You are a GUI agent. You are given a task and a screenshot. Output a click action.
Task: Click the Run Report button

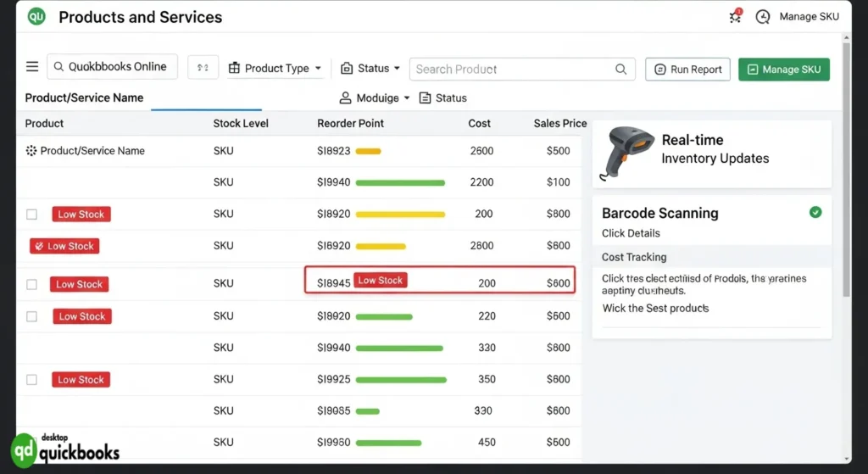[687, 70]
